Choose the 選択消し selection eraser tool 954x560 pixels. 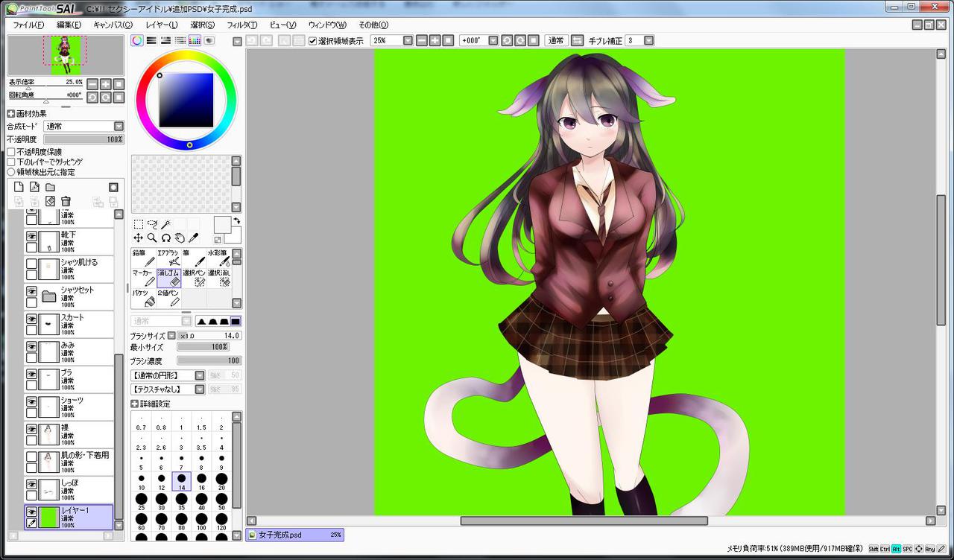(218, 279)
